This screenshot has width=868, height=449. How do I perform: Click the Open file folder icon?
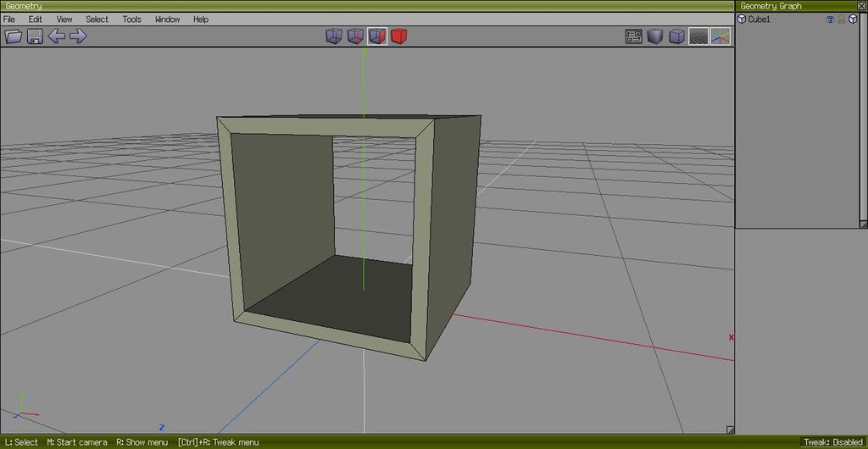point(14,36)
